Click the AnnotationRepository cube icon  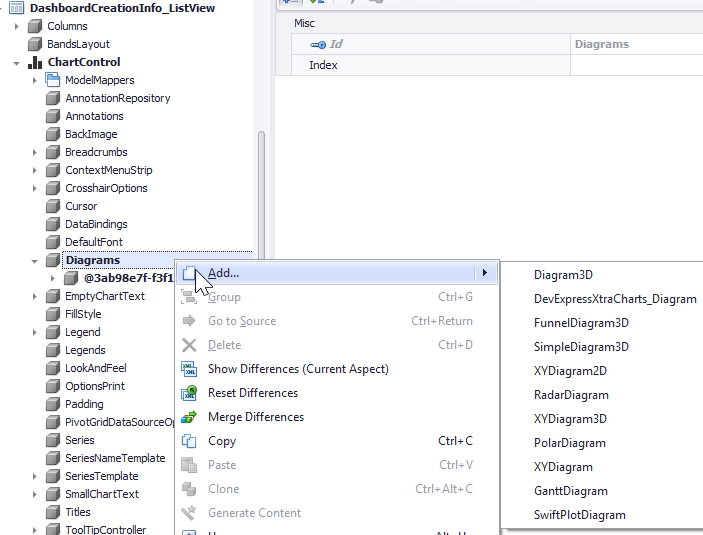(52, 98)
